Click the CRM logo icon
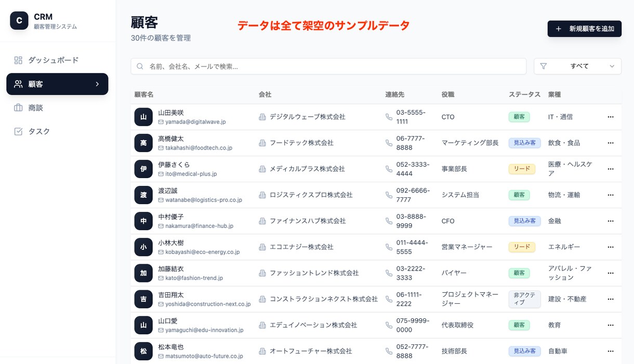The image size is (634, 364). 19,21
